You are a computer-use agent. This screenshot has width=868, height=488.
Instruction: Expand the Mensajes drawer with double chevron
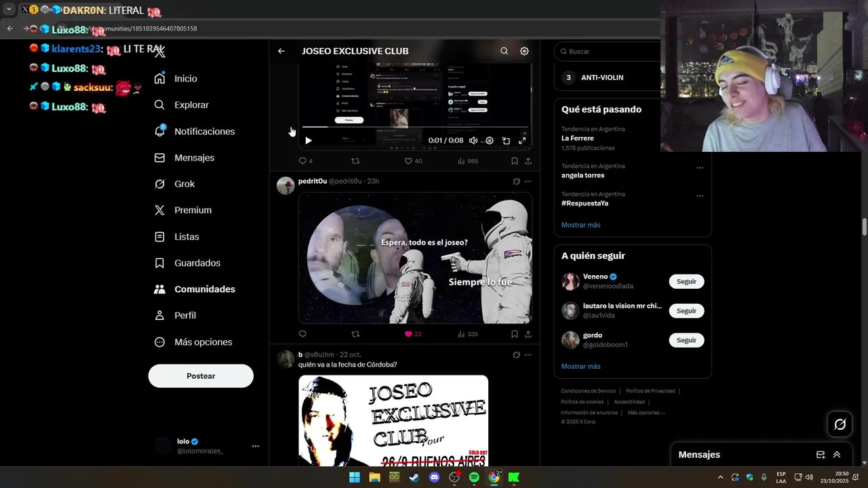coord(837,455)
